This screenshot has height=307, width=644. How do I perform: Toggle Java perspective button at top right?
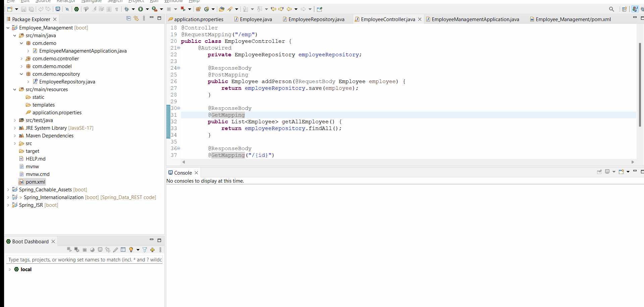(635, 9)
